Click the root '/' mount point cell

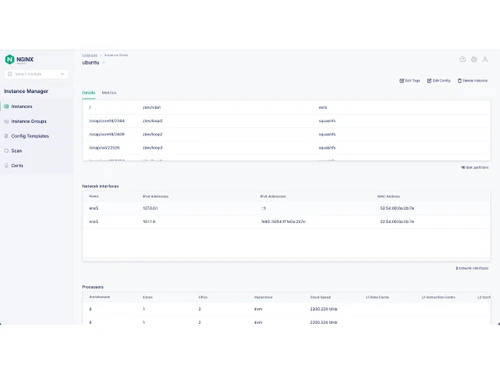(90, 108)
